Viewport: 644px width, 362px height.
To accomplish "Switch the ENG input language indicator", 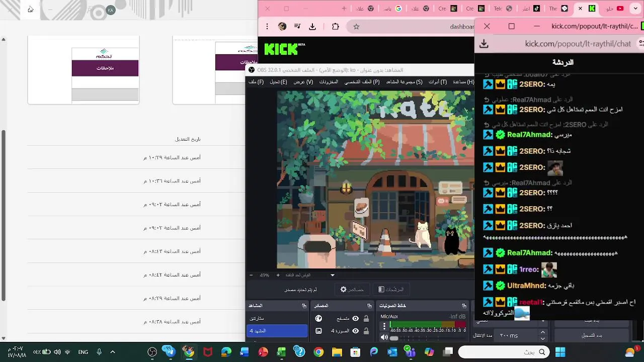I will tap(83, 352).
